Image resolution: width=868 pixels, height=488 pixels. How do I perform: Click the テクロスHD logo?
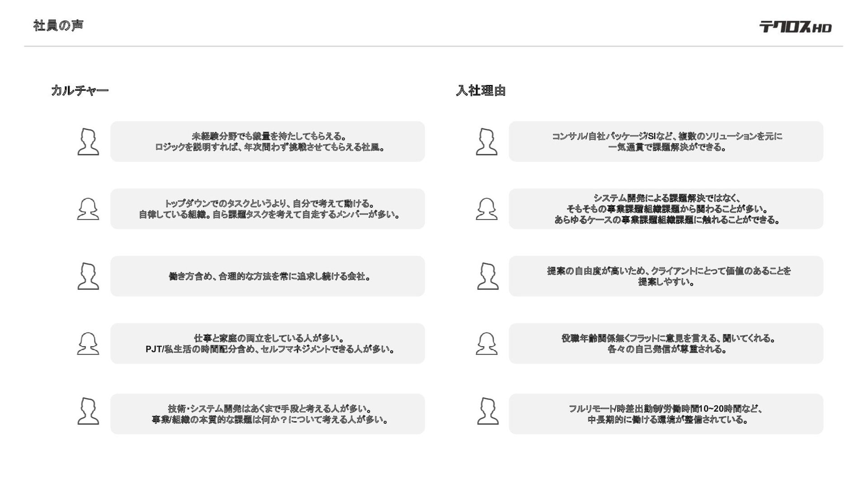tap(795, 27)
